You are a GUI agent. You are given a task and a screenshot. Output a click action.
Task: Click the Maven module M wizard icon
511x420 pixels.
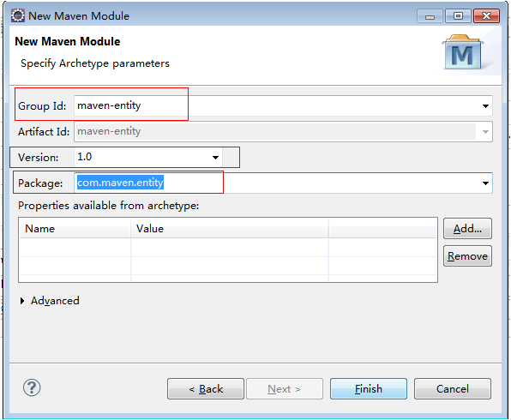[463, 52]
